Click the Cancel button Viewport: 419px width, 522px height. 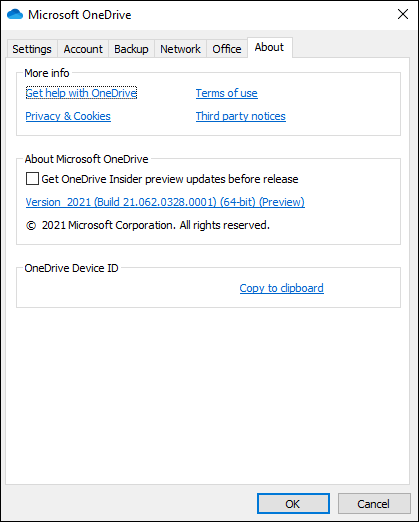point(374,504)
